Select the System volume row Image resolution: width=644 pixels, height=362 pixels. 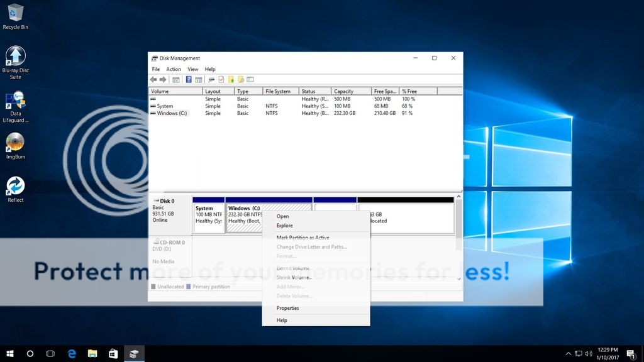point(165,106)
